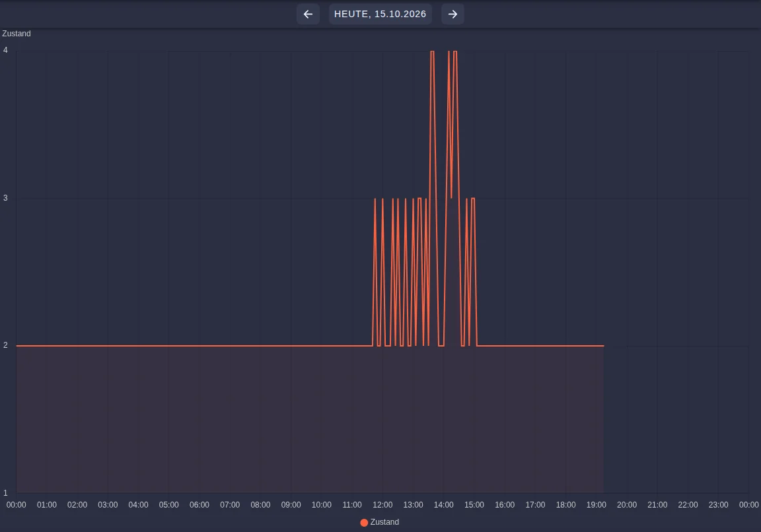Select the 08:00 time label on the x-axis
This screenshot has width=761, height=532.
click(x=261, y=505)
